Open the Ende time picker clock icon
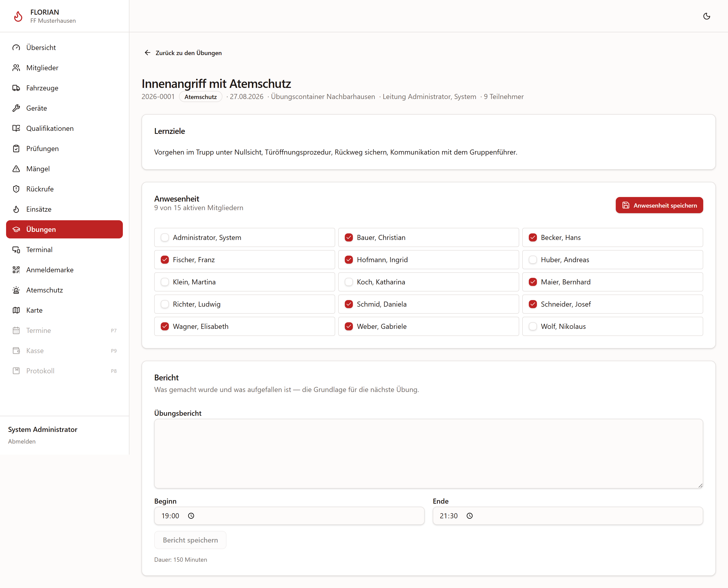Screen dimensions: 728x588 [469, 516]
